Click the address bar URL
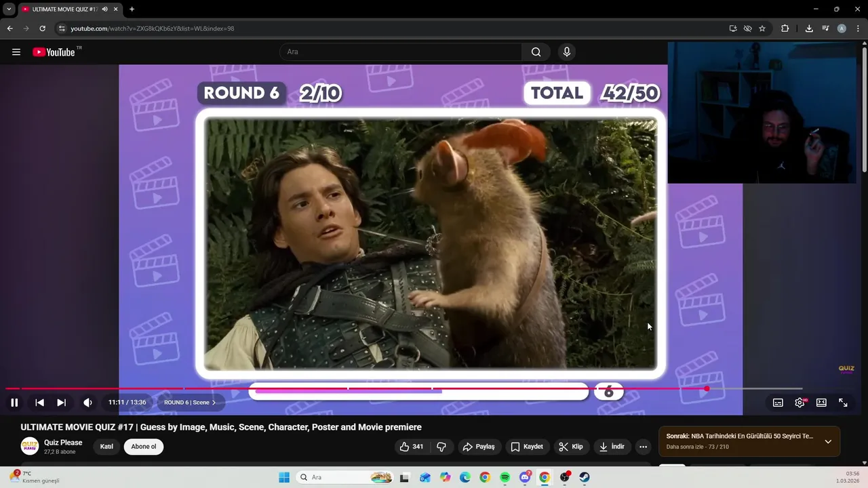This screenshot has height=488, width=868. [153, 28]
